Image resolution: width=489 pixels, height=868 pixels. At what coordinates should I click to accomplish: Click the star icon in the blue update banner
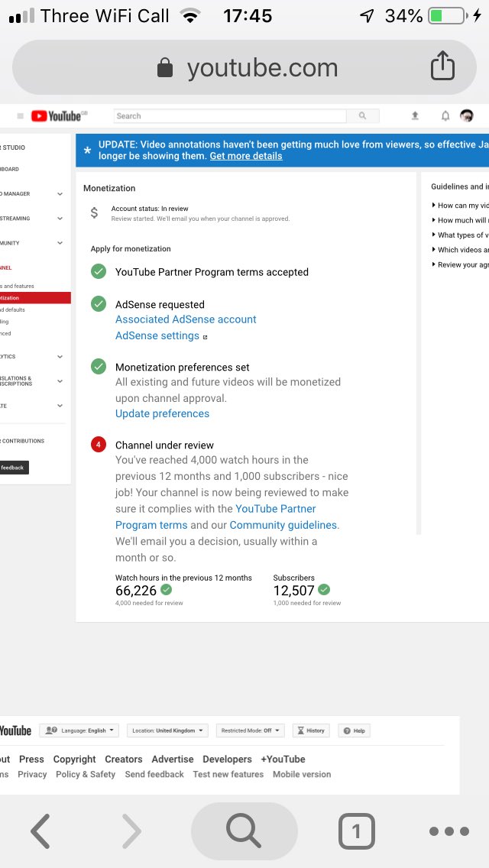click(x=87, y=150)
